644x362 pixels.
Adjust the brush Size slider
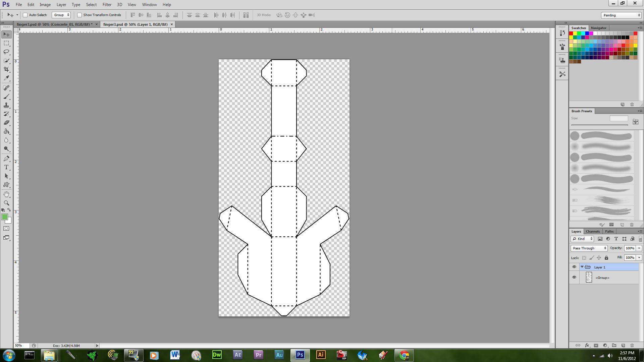pos(599,125)
